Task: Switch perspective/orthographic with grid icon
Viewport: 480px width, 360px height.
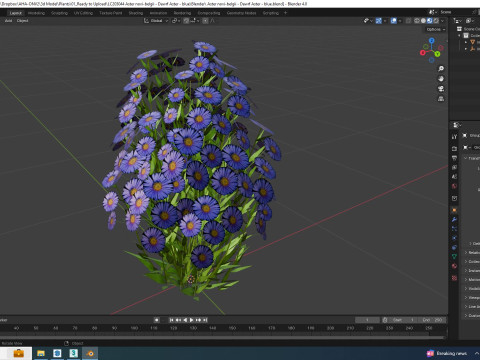Action: (x=441, y=99)
